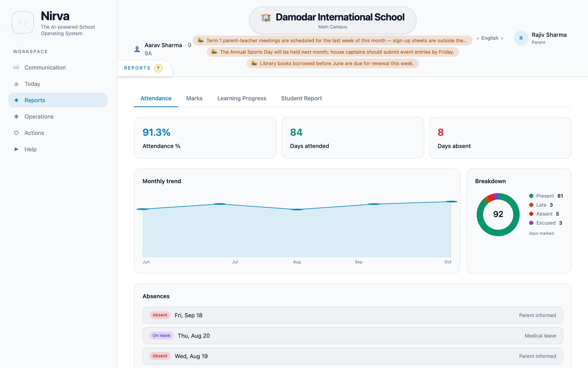Go to Today in the sidebar
The height and width of the screenshot is (368, 588).
coord(58,84)
